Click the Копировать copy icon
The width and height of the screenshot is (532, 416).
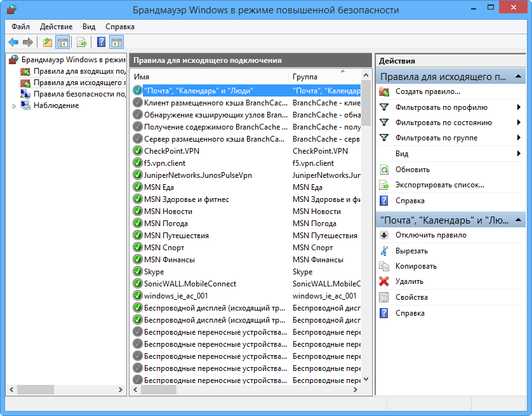(x=383, y=266)
